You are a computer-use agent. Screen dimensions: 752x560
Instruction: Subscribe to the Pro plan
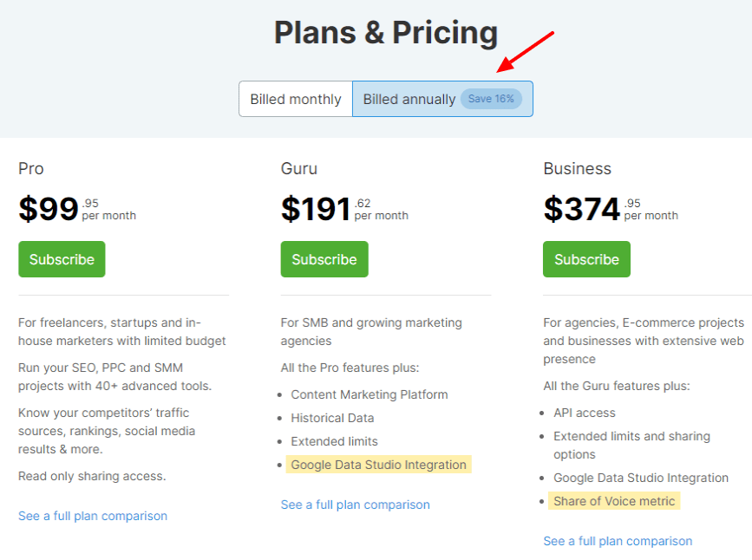pos(62,259)
